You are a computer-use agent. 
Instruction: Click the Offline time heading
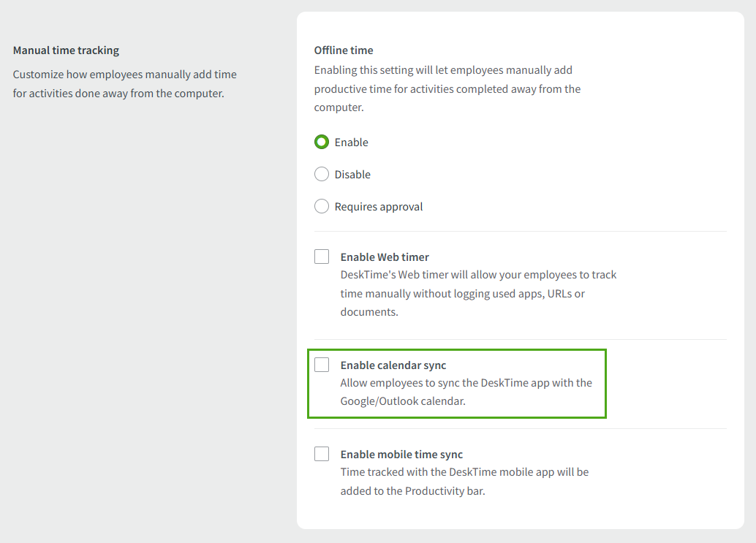click(x=344, y=50)
